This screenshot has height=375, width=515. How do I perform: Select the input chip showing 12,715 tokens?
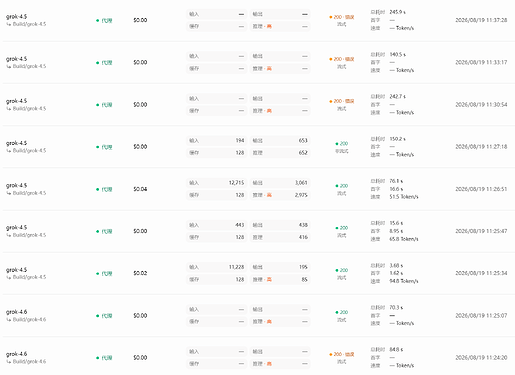217,183
